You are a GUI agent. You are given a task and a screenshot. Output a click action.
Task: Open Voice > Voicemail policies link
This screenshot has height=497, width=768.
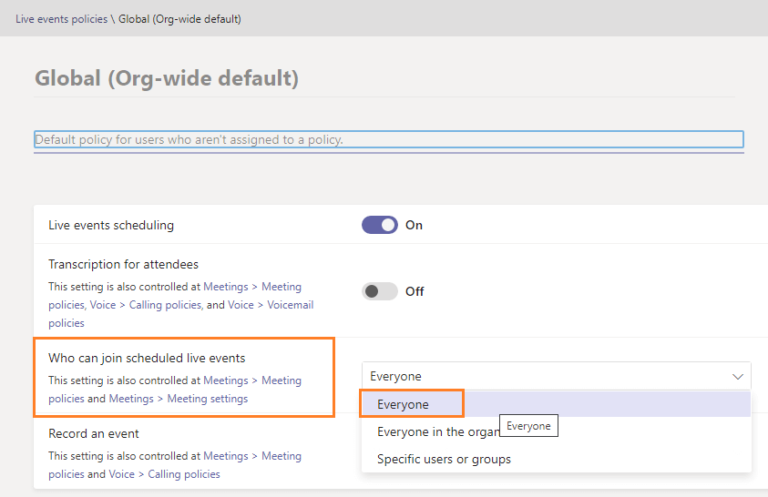click(271, 305)
